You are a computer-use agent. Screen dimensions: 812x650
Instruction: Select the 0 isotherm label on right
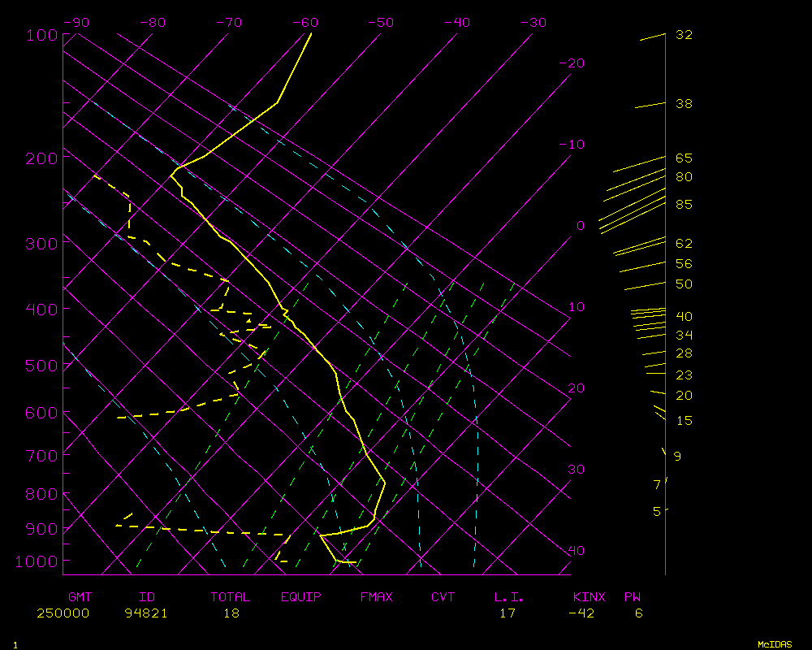(580, 226)
